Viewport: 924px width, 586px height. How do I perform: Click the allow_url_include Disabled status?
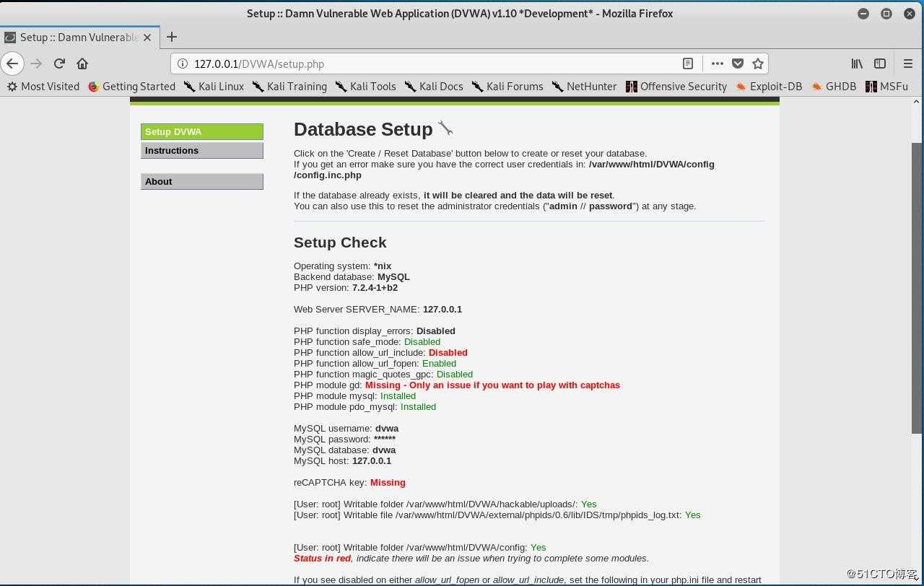point(448,352)
